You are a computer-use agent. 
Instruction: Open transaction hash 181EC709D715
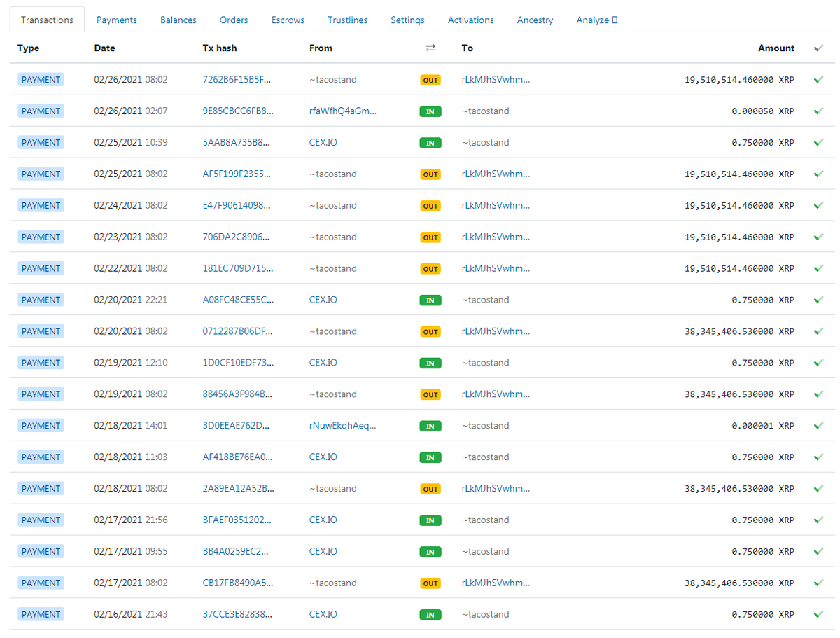click(237, 269)
